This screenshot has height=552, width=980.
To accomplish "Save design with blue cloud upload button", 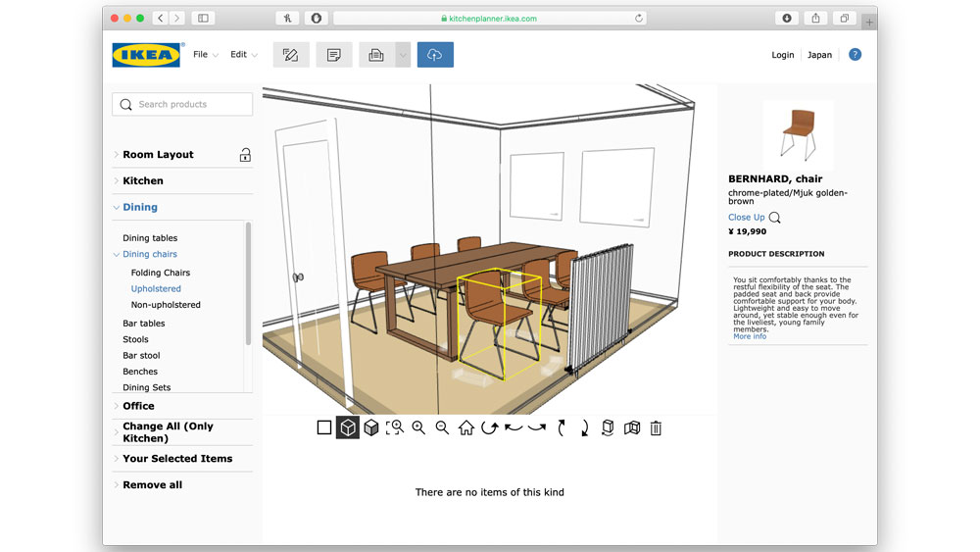I will pos(435,55).
